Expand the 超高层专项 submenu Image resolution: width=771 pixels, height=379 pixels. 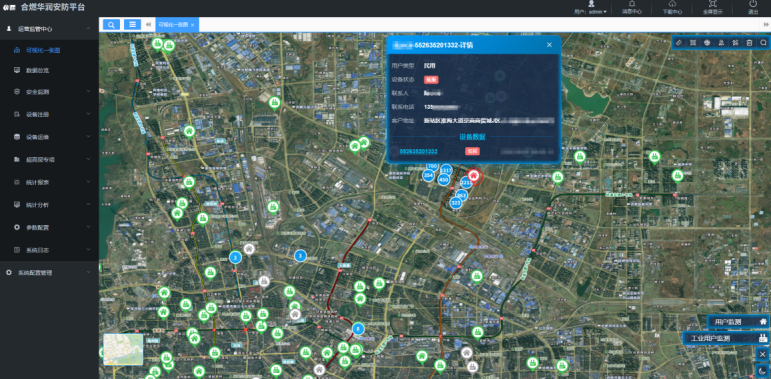pyautogui.click(x=49, y=159)
